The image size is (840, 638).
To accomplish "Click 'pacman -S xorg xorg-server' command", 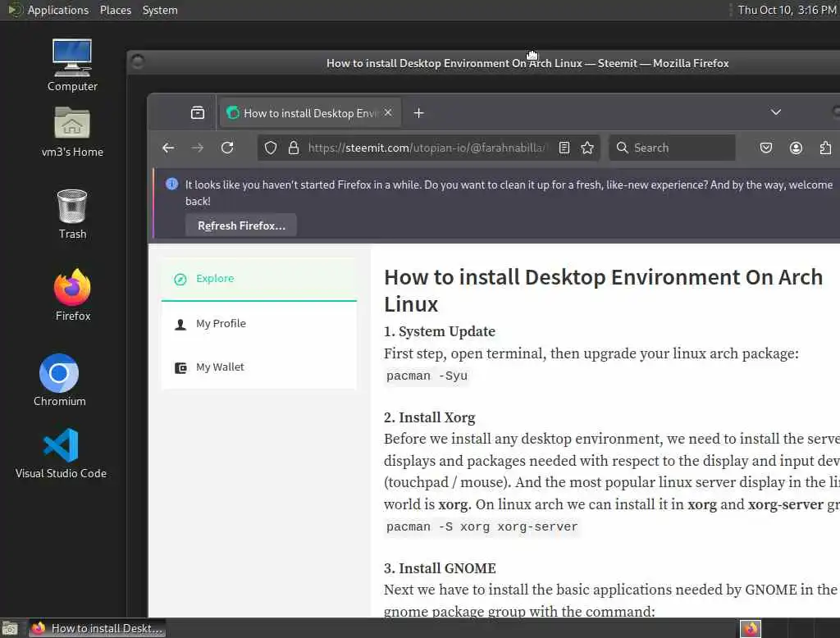I will [482, 526].
